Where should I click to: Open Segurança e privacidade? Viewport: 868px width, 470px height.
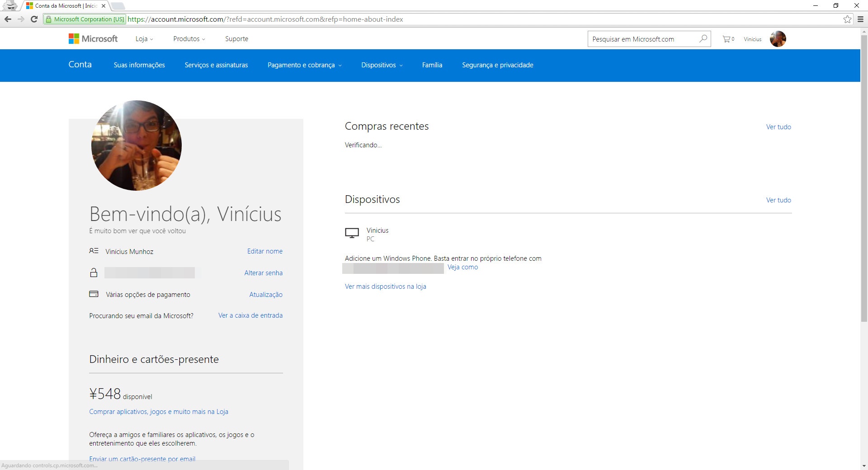coord(498,65)
